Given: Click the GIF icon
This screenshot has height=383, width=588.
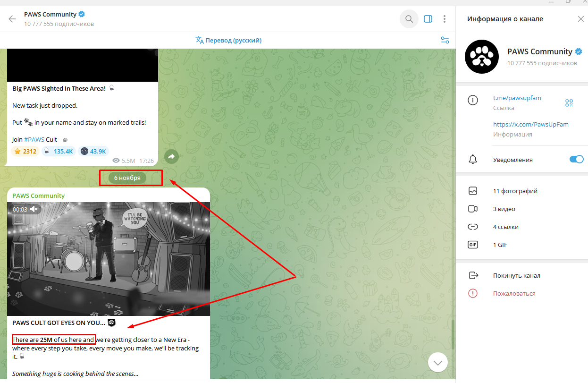Looking at the screenshot, I should point(472,245).
